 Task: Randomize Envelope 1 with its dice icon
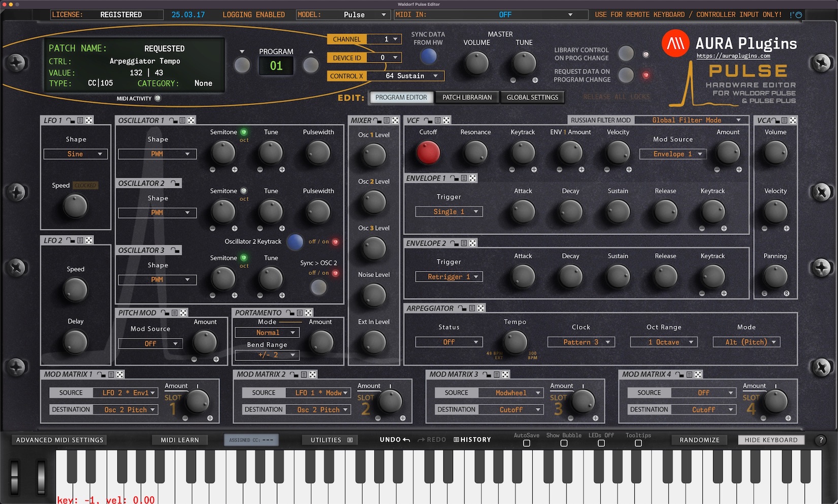click(x=473, y=178)
